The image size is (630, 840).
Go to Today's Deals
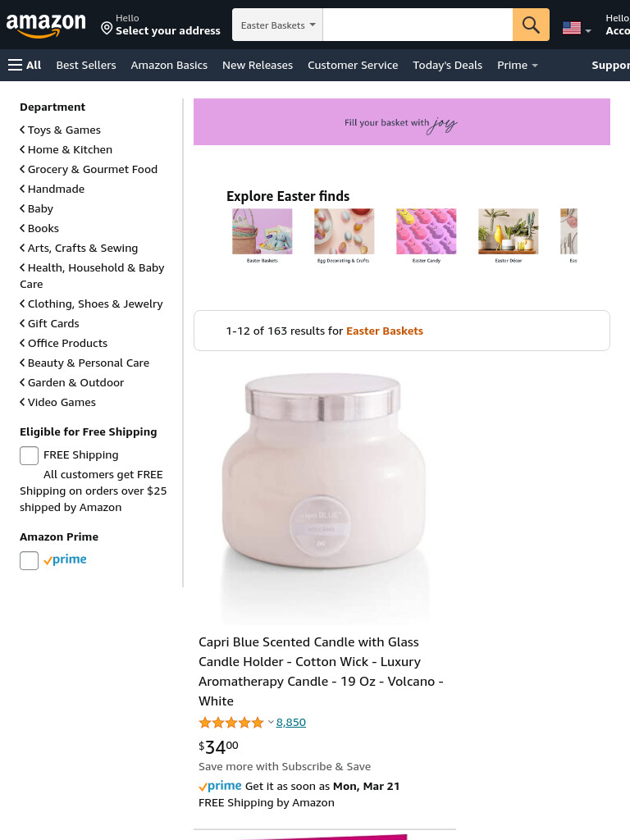[447, 66]
